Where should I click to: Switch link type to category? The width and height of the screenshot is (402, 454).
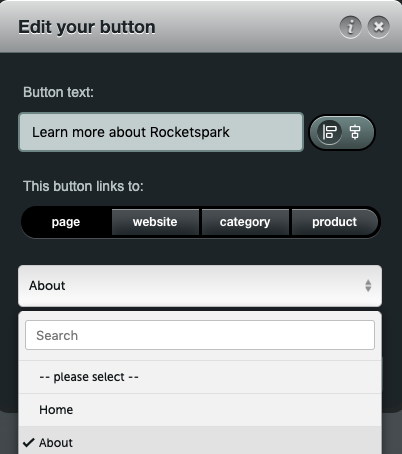[245, 222]
